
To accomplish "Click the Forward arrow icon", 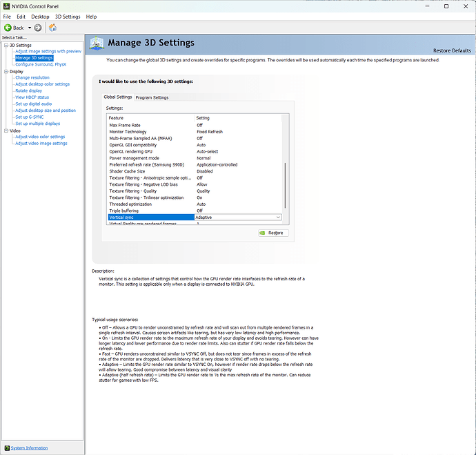I will (38, 28).
